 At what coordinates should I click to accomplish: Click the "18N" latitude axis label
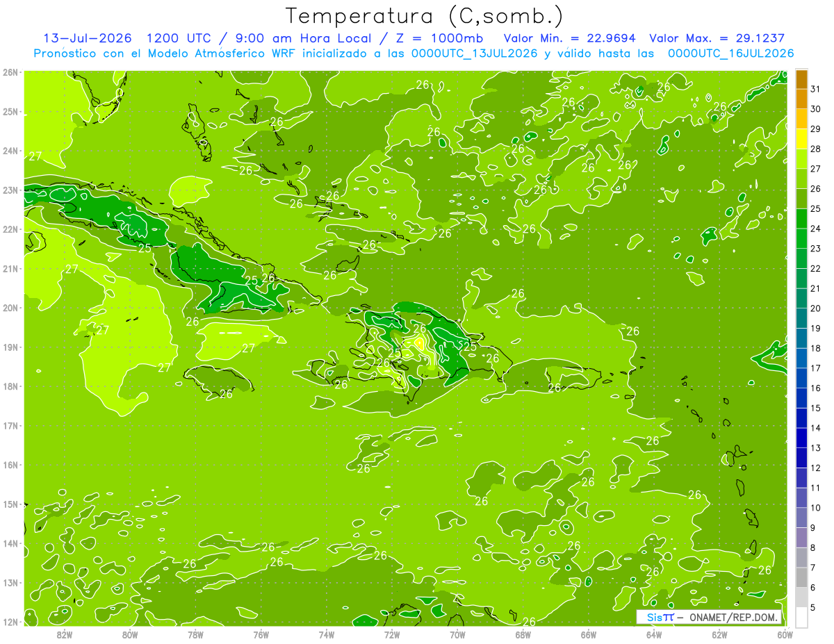tap(10, 386)
